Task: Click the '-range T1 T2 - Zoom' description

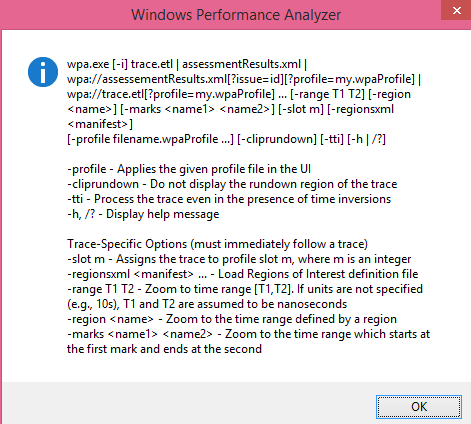Action: point(245,296)
